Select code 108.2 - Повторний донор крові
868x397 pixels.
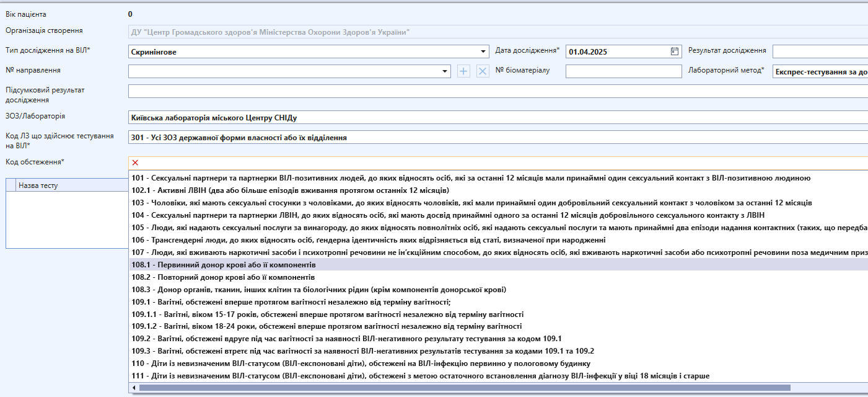coord(498,277)
